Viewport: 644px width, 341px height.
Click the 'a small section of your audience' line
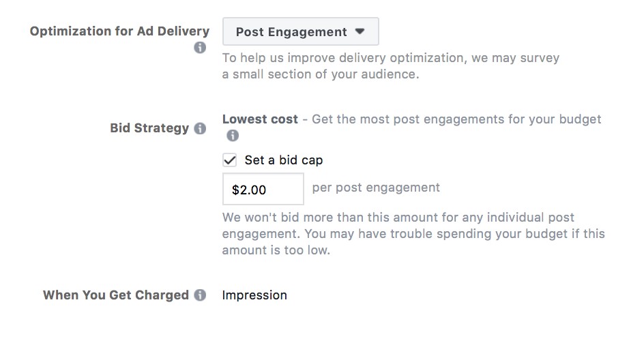(320, 74)
